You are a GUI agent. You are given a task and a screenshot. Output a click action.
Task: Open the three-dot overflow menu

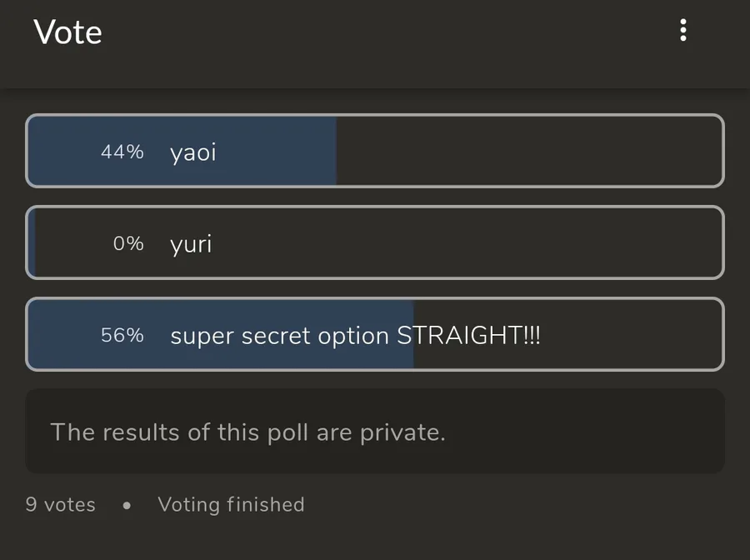click(x=683, y=32)
